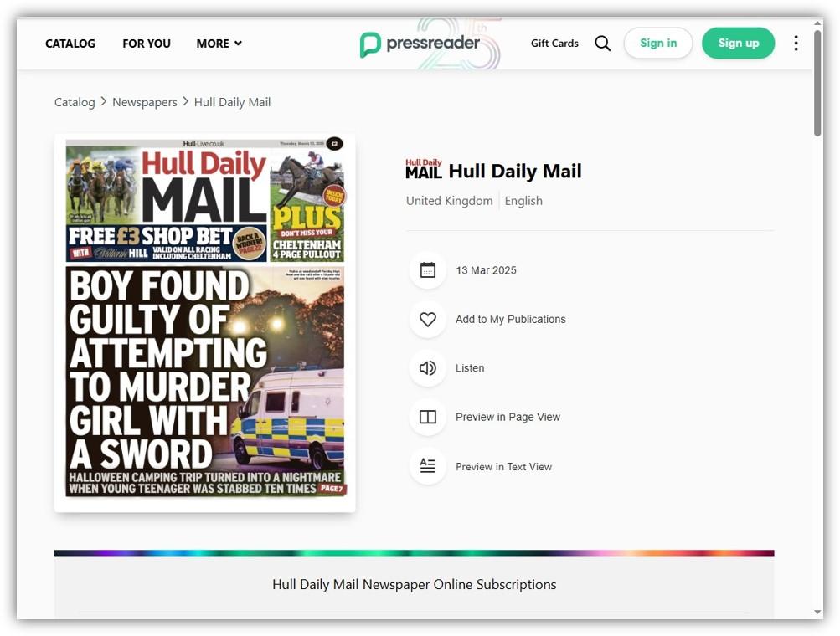Click the Sign up button
This screenshot has width=840, height=636.
738,44
